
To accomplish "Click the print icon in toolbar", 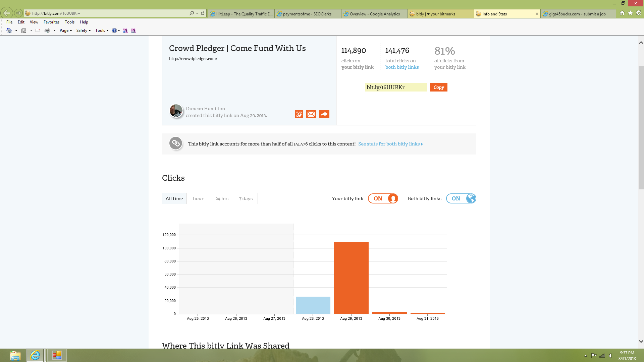I will click(47, 31).
